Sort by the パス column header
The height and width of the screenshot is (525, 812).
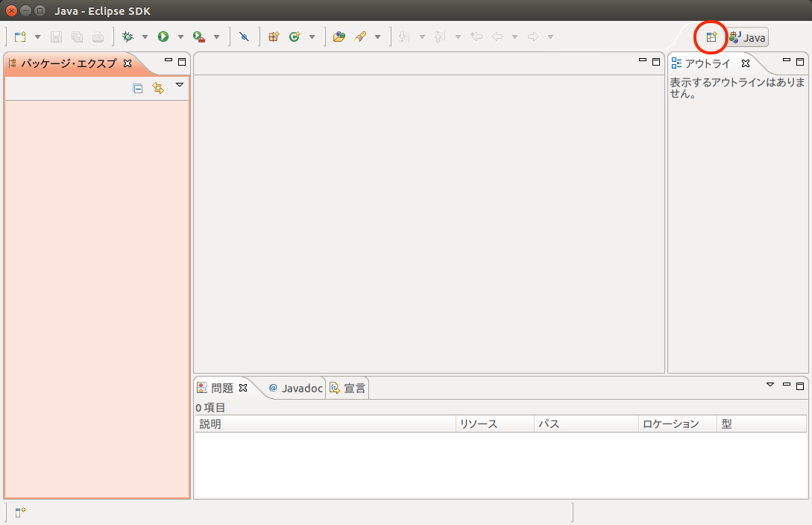click(x=586, y=424)
